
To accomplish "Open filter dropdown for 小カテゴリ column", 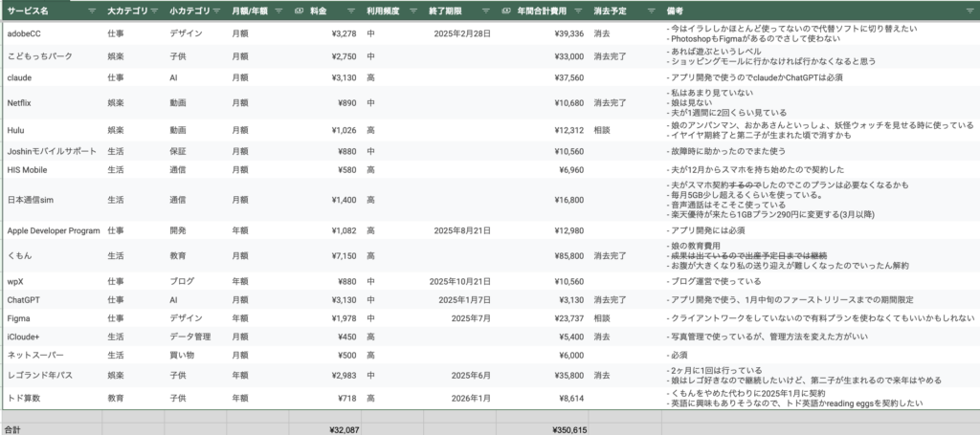I will [x=216, y=11].
